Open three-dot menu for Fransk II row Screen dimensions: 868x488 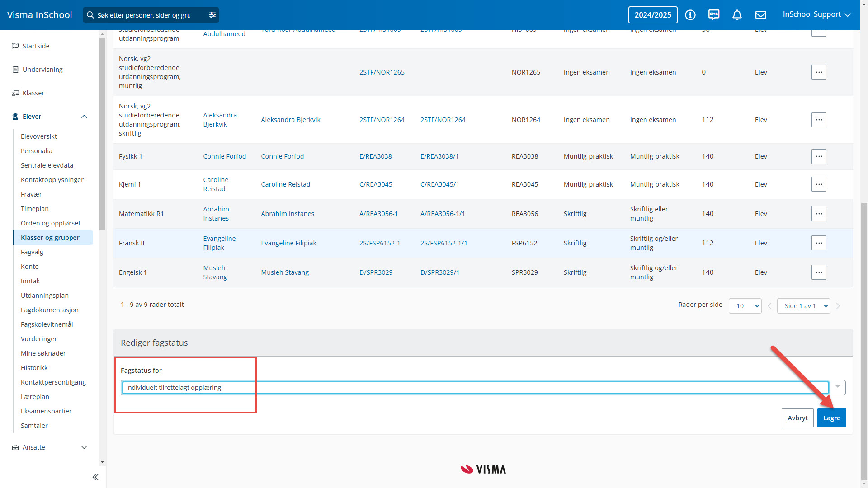click(x=818, y=243)
